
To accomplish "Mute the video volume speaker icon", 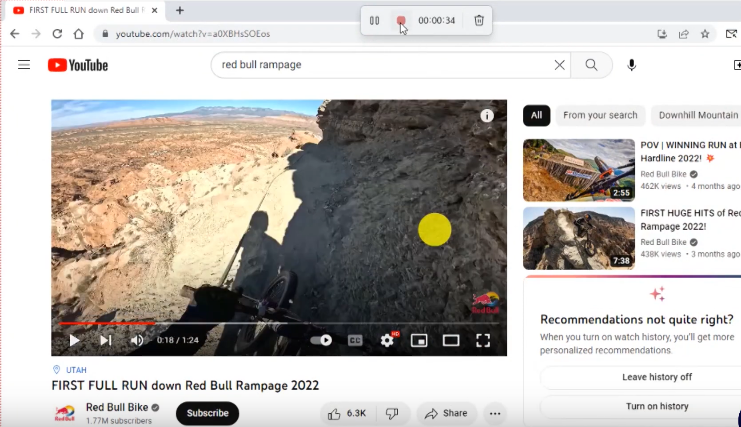I will point(137,340).
